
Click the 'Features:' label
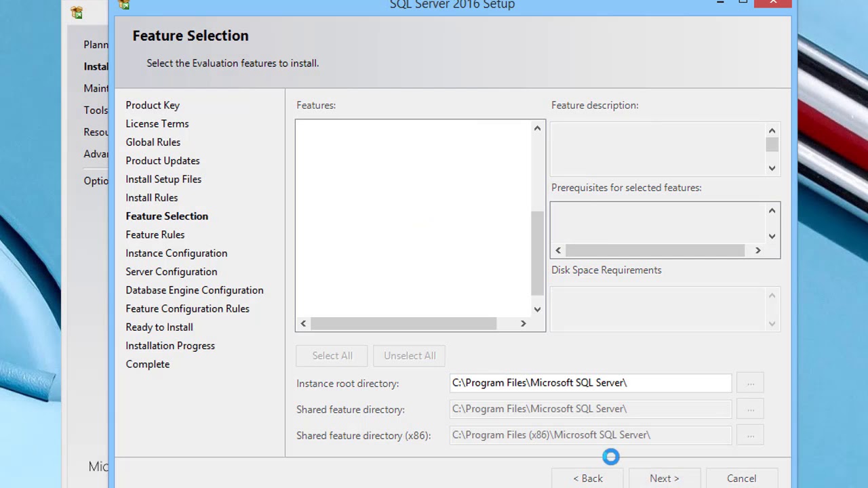(316, 105)
